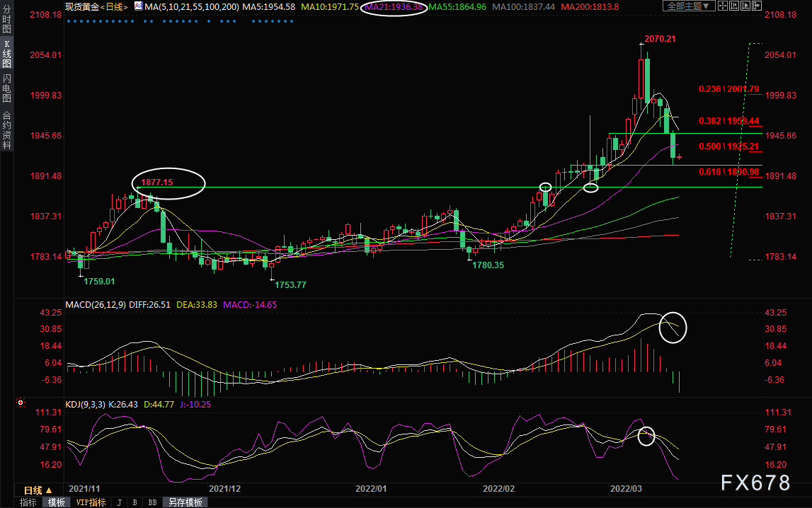
Task: Click the D:44.77 value
Action: tap(159, 405)
